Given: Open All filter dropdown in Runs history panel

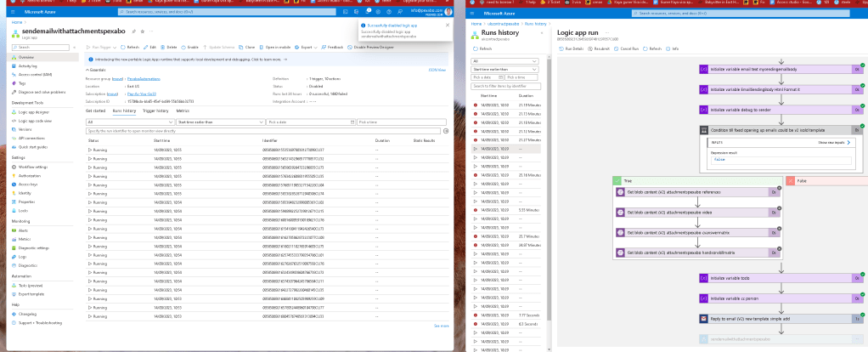Looking at the screenshot, I should click(x=504, y=61).
